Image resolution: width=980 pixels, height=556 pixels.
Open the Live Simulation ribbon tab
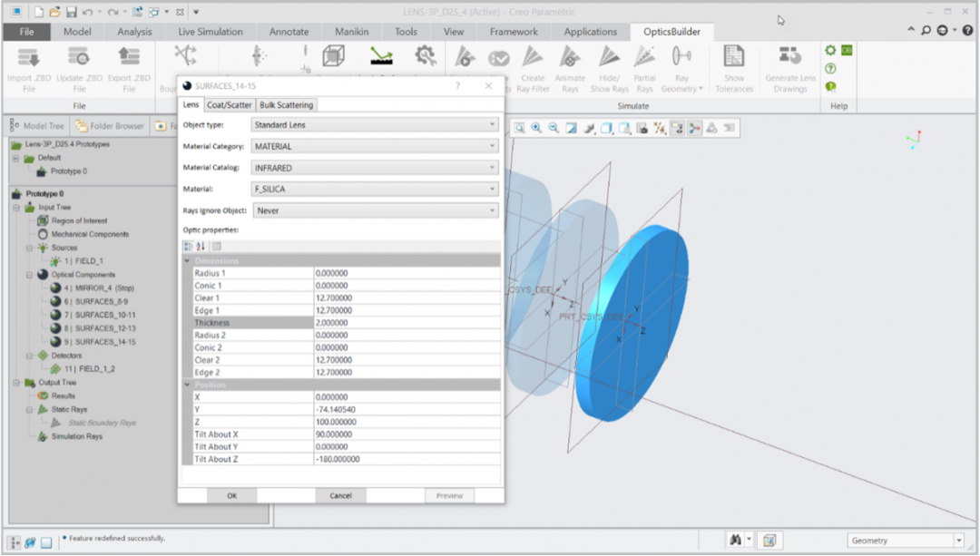pyautogui.click(x=211, y=32)
